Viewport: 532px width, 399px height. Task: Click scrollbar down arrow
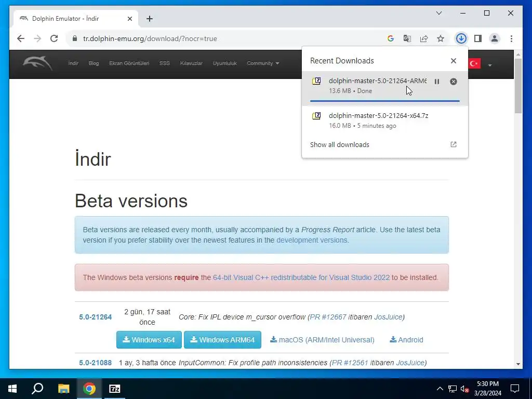pos(518,364)
